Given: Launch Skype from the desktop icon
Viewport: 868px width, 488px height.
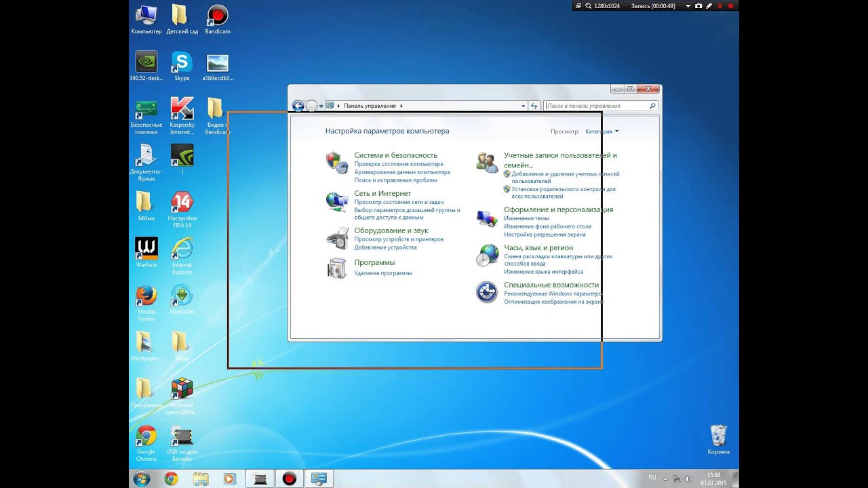Looking at the screenshot, I should pyautogui.click(x=182, y=66).
